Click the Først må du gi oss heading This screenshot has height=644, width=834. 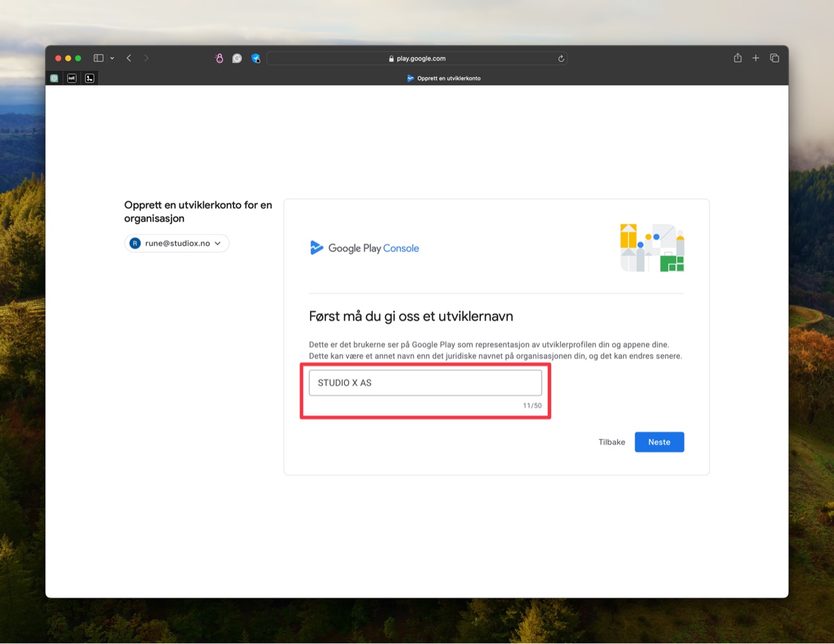pos(411,317)
